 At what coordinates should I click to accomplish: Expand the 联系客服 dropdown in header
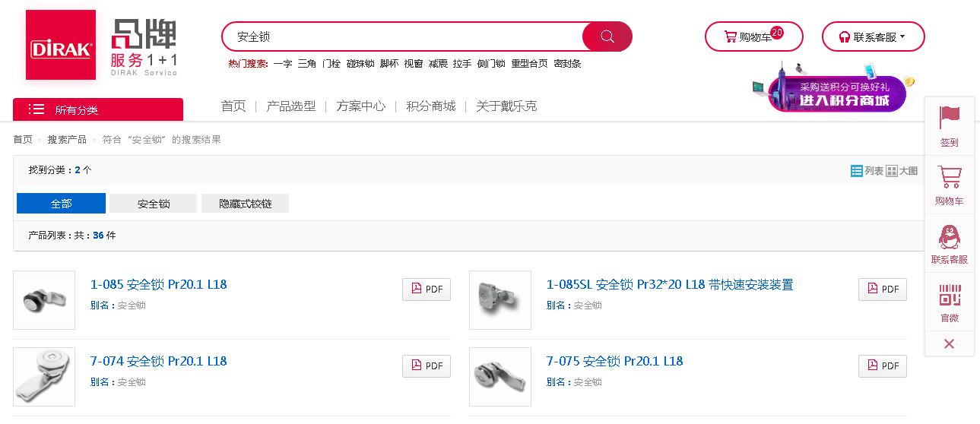[x=873, y=36]
